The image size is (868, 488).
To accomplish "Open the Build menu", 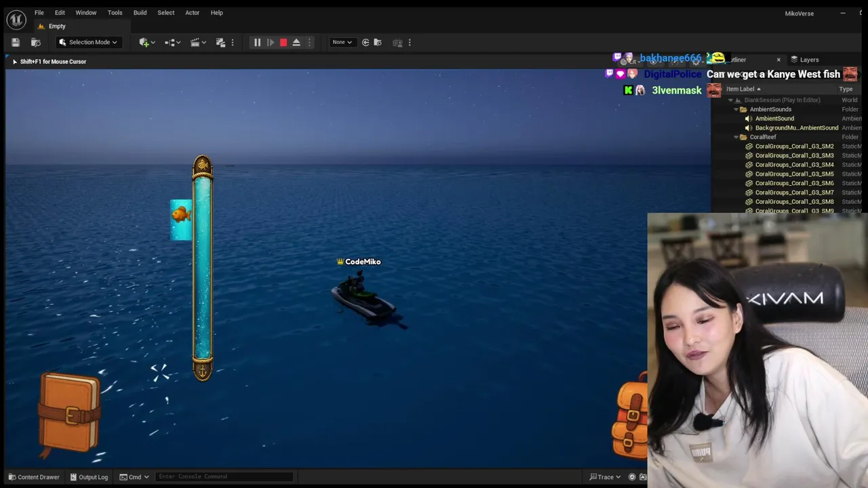I will coord(140,12).
